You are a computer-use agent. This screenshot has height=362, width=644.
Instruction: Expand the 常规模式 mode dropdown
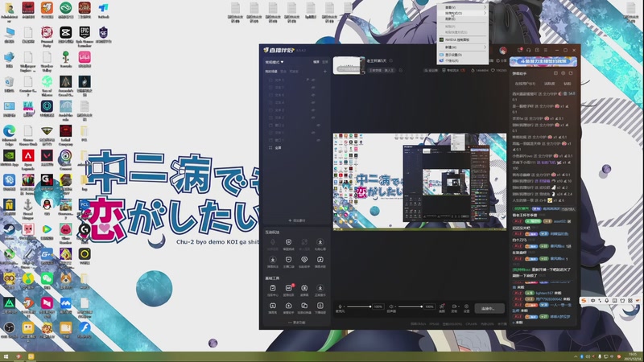275,62
